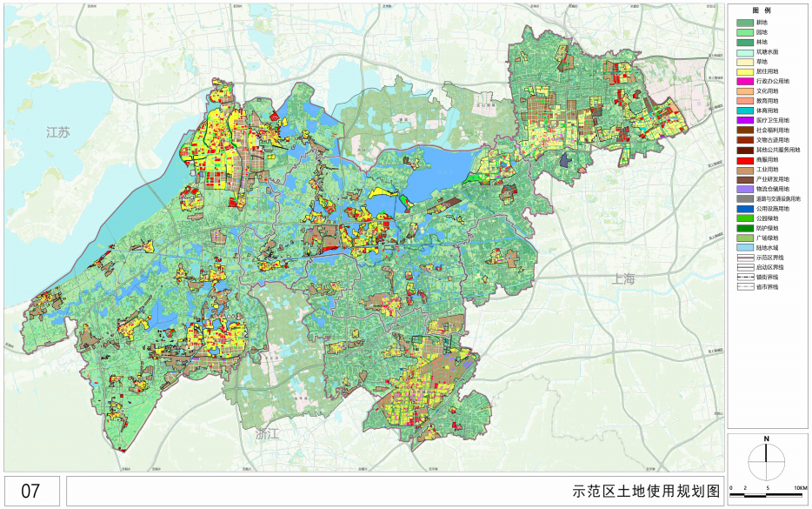This screenshot has width=812, height=509.
Task: Click the 陆地水域 legend label text
Action: (767, 248)
